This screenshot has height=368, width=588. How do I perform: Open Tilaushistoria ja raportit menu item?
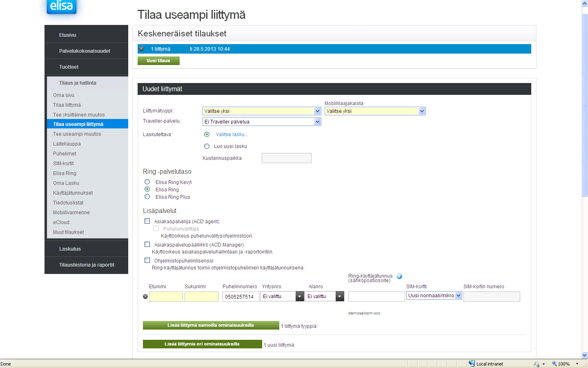pos(87,265)
